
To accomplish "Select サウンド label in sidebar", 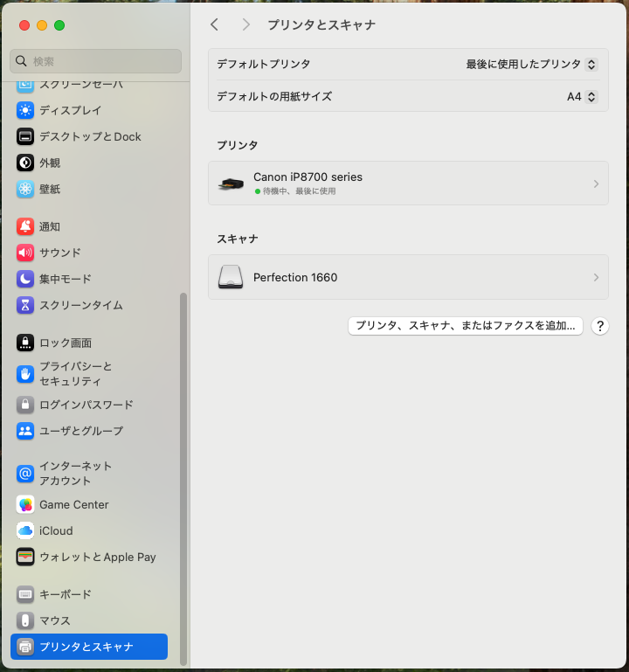I will [x=60, y=253].
